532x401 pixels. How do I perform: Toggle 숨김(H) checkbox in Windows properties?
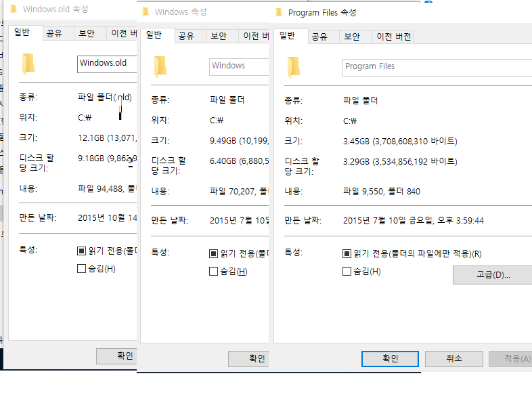pos(213,272)
